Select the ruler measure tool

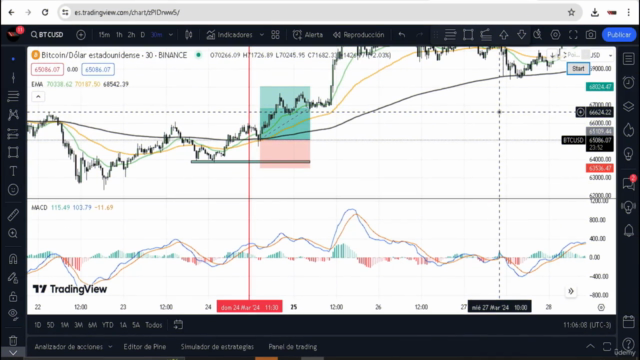(13, 214)
